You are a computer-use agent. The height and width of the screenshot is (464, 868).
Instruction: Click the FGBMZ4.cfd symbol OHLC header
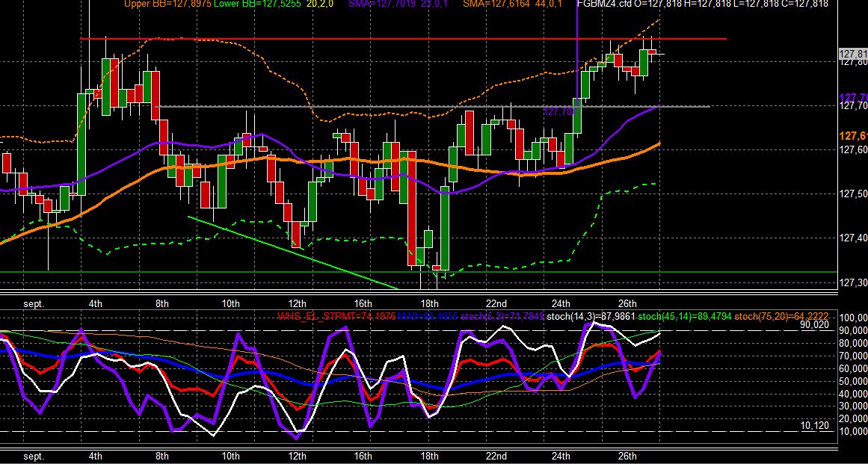tap(703, 4)
